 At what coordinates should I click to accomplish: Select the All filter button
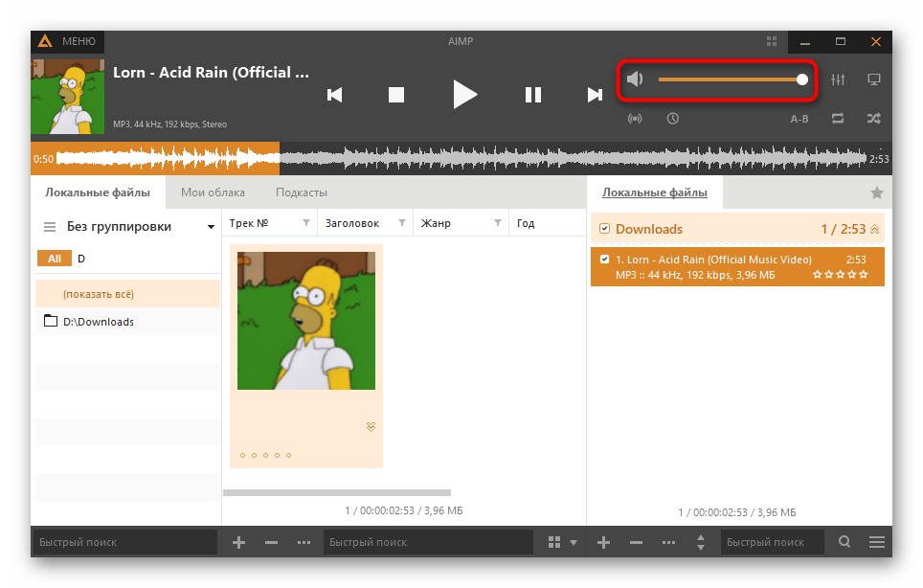55,259
